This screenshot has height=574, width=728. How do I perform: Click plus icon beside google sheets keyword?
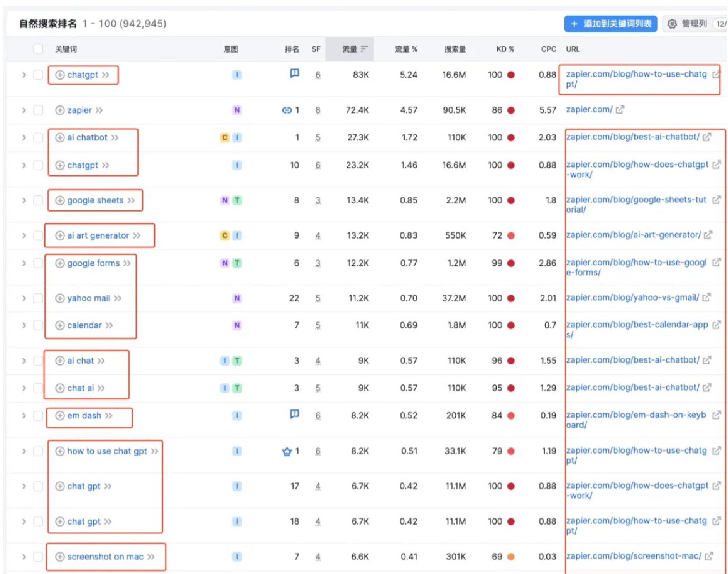click(x=59, y=201)
